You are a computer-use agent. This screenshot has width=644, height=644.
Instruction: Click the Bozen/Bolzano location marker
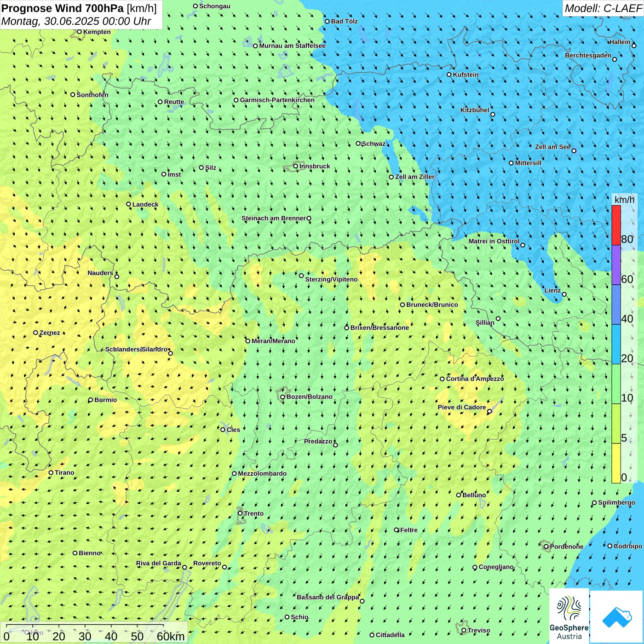coord(282,397)
